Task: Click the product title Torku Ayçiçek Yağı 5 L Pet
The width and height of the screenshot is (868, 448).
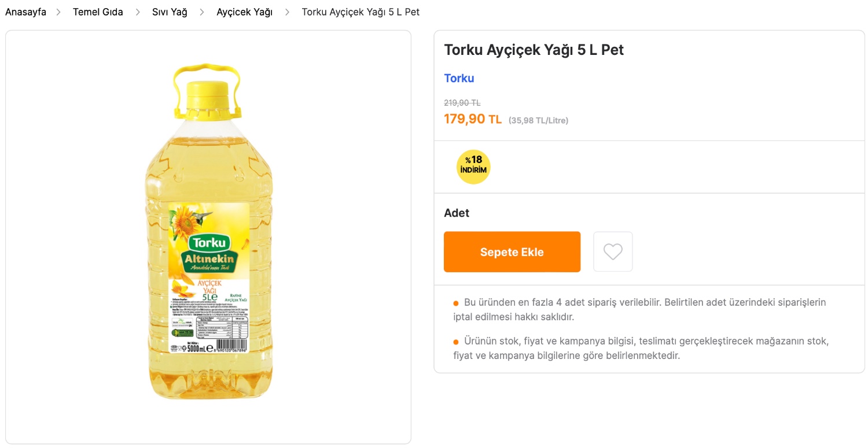Action: click(534, 50)
